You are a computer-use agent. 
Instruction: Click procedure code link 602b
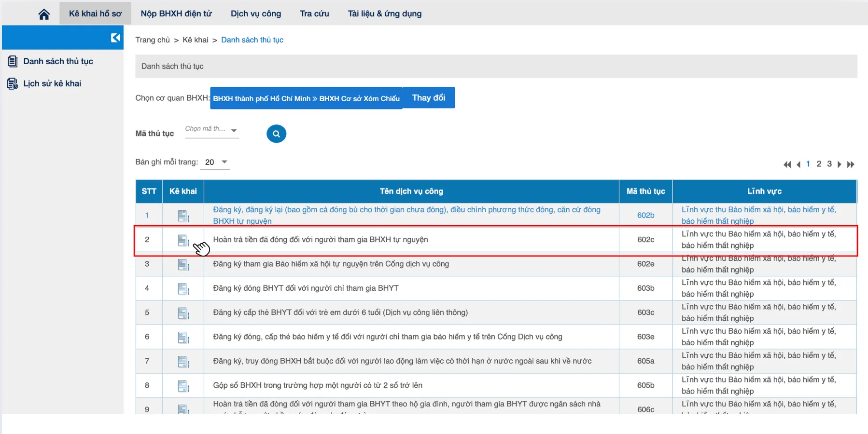pyautogui.click(x=645, y=215)
